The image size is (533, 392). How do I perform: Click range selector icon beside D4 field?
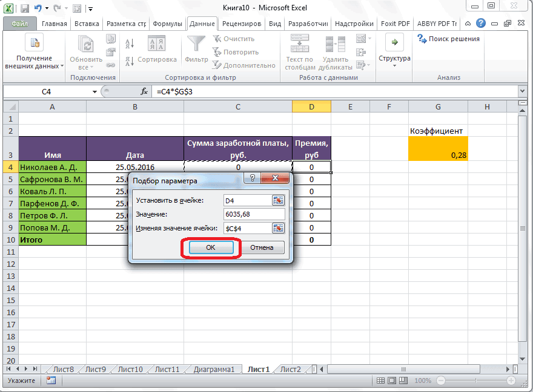point(278,200)
